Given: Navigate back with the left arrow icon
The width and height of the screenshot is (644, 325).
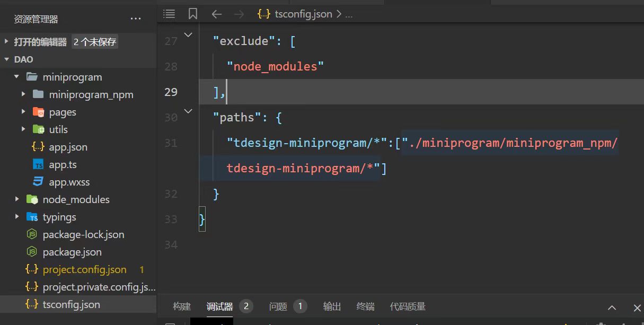Looking at the screenshot, I should [216, 14].
